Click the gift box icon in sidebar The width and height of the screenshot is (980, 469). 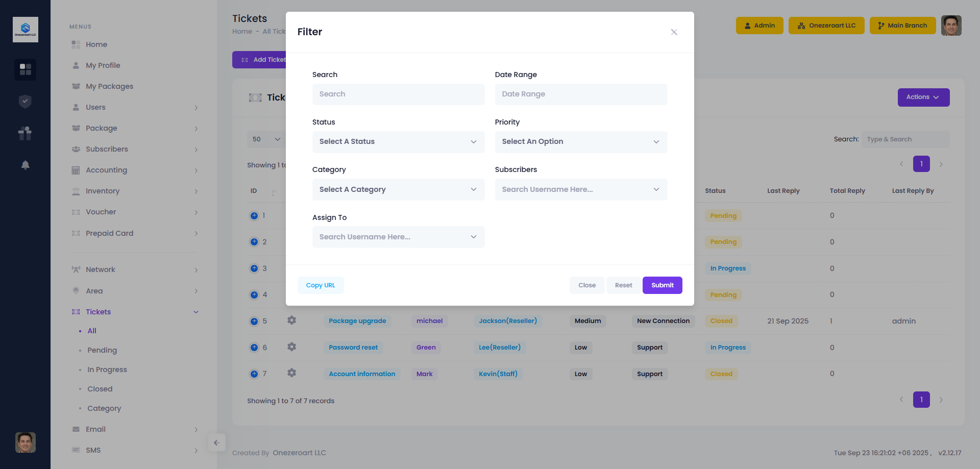pyautogui.click(x=25, y=133)
